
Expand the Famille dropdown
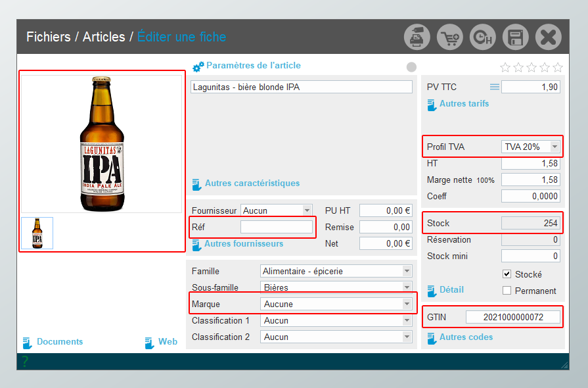pos(407,271)
